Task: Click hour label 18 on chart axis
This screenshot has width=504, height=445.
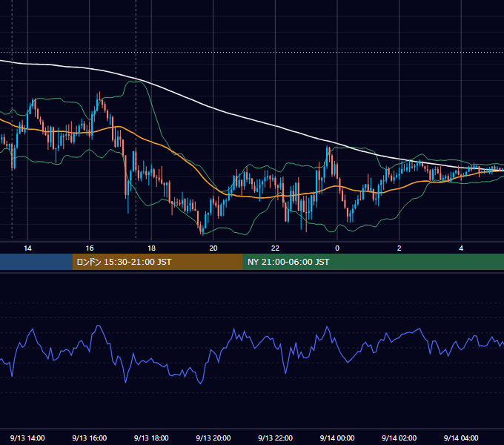Action: pyautogui.click(x=151, y=248)
